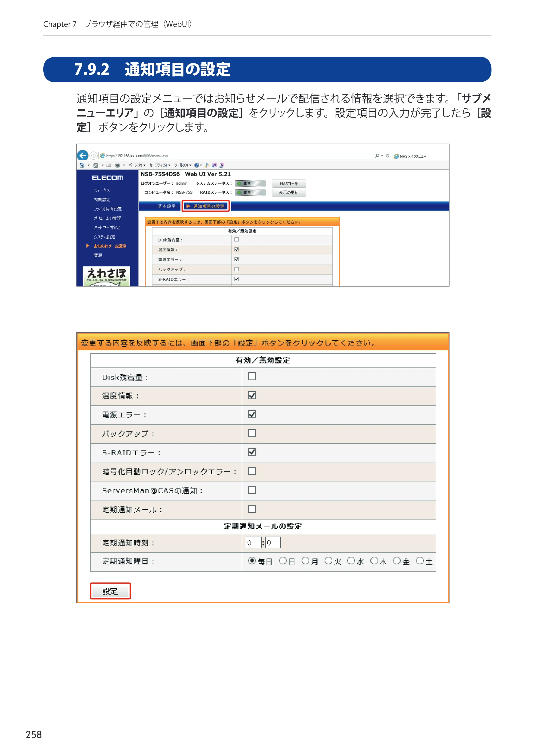Viewport: 535px width, 756px height.
Task: Click the RSS feeds icon in toolbar
Action: (x=95, y=165)
